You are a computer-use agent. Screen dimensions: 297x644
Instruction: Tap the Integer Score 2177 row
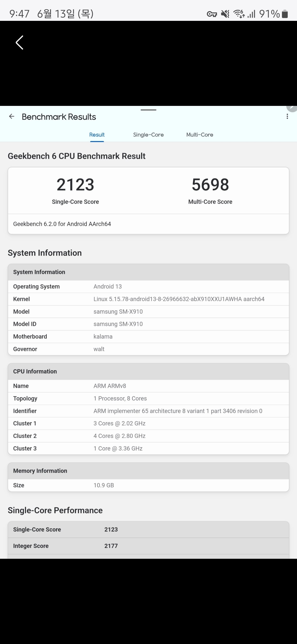click(x=148, y=546)
